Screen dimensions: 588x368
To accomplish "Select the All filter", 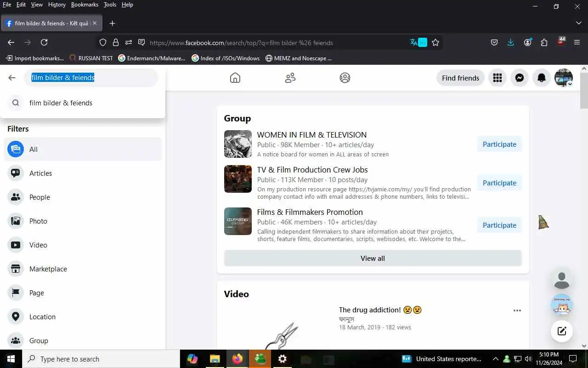I will click(x=83, y=149).
